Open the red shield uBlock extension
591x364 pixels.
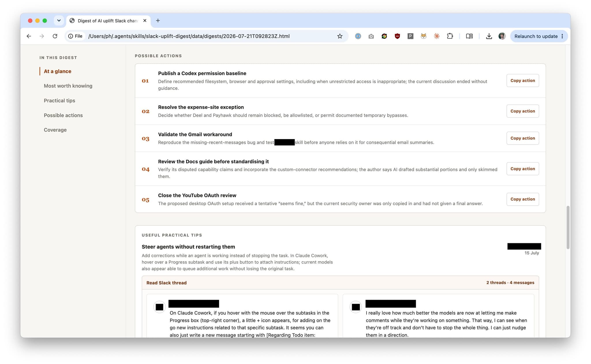click(397, 36)
